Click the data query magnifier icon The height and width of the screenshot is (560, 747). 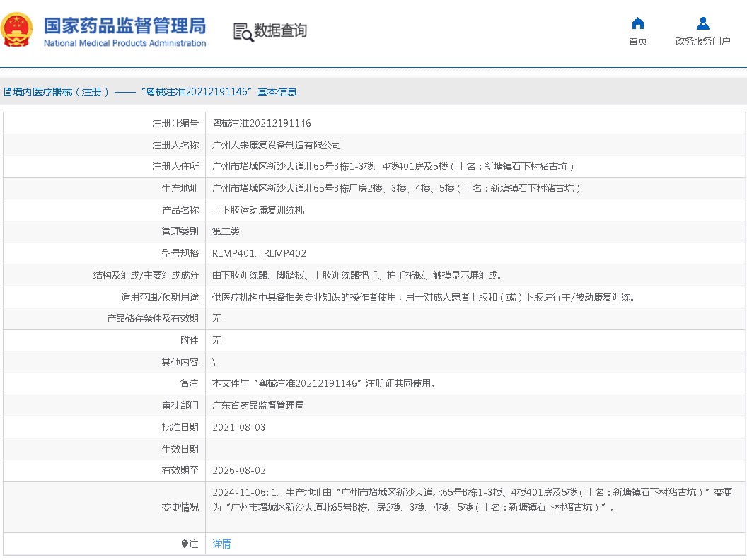pos(243,32)
